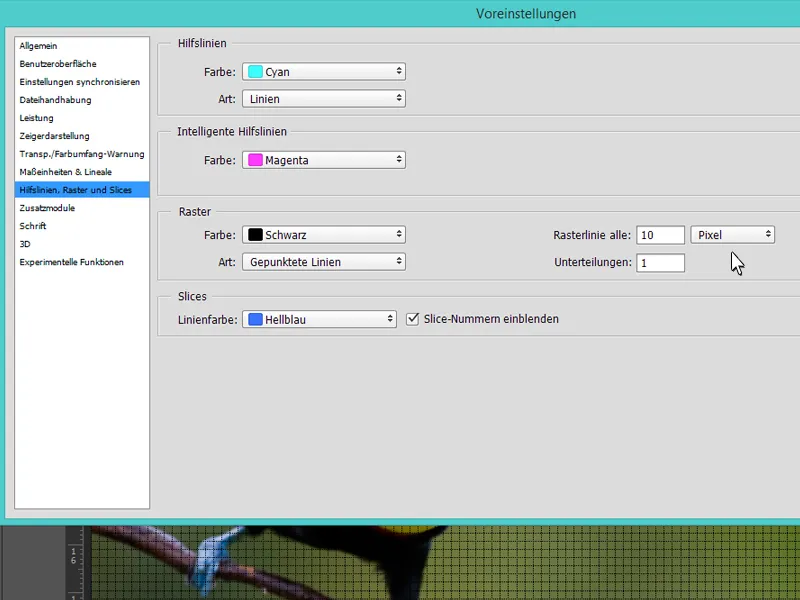Click the Unterteilungen input field
Image resolution: width=800 pixels, height=600 pixels.
(660, 263)
